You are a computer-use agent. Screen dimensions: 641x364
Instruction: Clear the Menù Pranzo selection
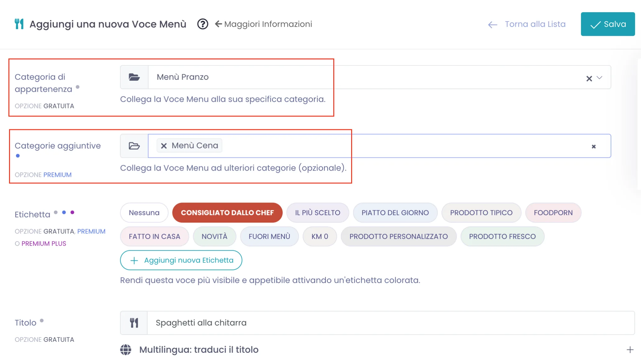click(x=589, y=79)
